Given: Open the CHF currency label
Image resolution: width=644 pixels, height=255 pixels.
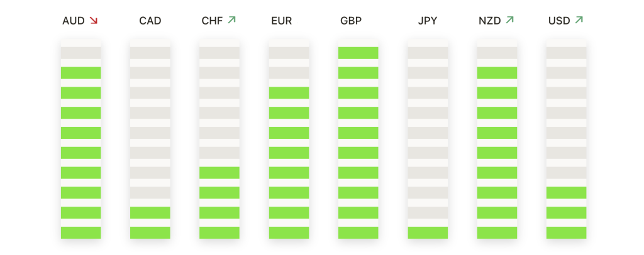Looking at the screenshot, I should point(213,21).
